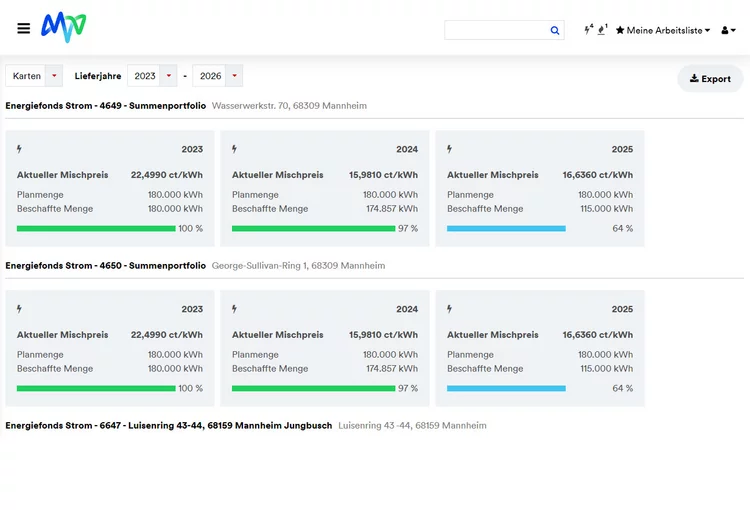Click the George-Sullivan-Ring 1, 68309 Mannheim address
750x510 pixels.
(298, 265)
